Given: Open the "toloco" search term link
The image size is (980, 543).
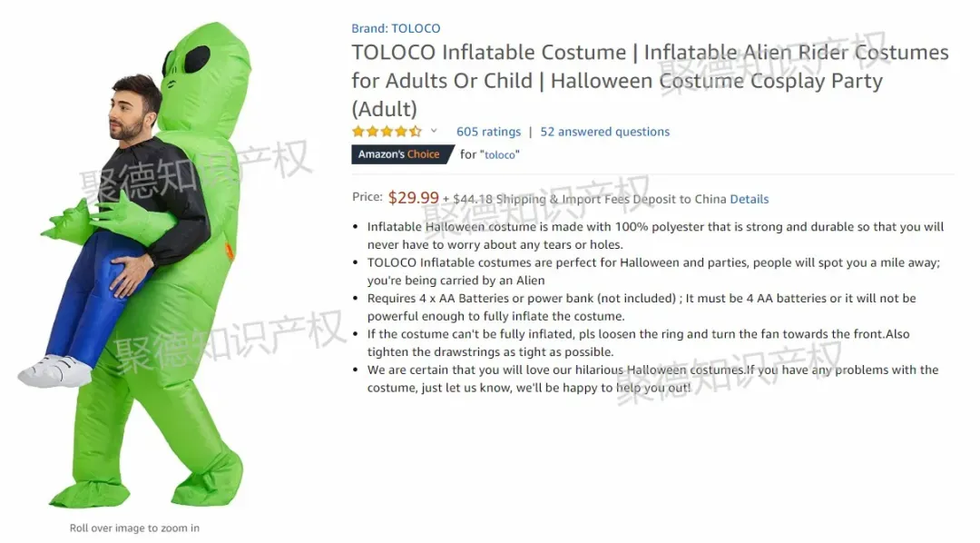Looking at the screenshot, I should [x=499, y=154].
